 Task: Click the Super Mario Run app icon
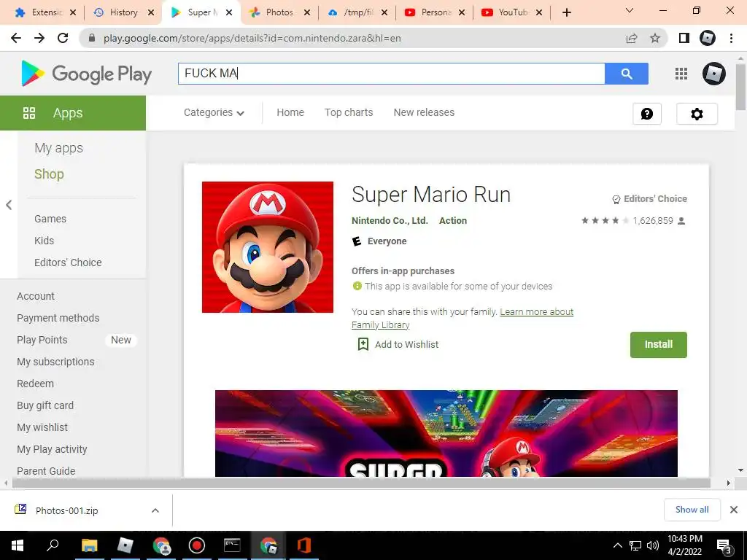point(268,247)
